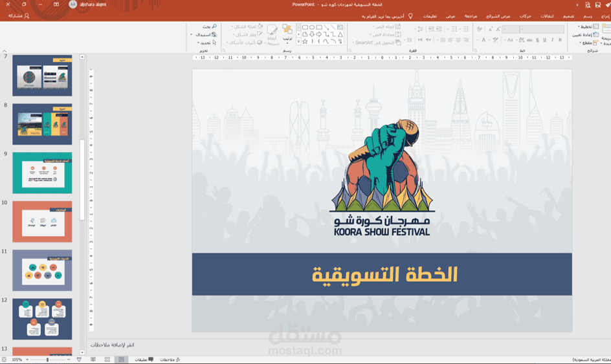Select the text box shape in gallery
The width and height of the screenshot is (611, 364).
coord(340,27)
